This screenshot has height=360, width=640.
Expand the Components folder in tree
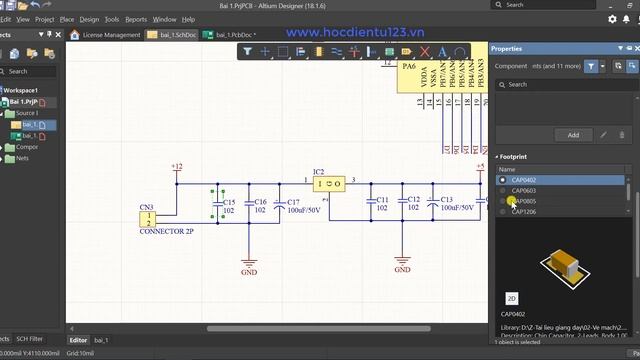coord(2,147)
